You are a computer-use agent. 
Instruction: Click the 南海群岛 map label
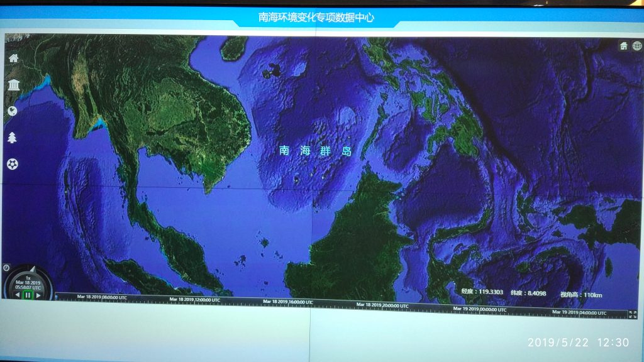315,151
